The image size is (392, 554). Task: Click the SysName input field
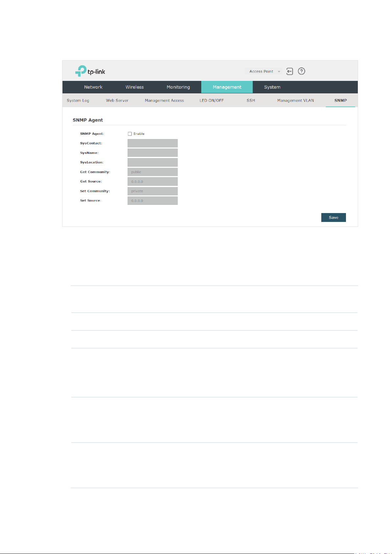coord(153,153)
